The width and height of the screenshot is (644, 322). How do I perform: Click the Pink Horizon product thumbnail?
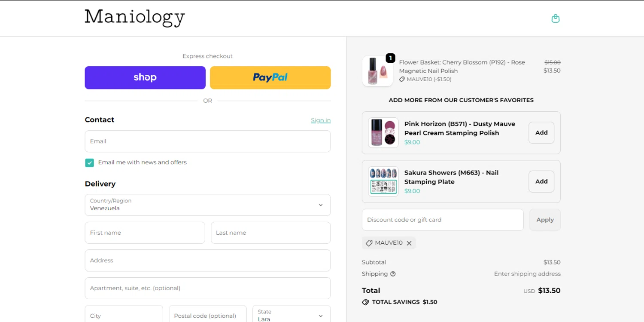pos(383,133)
